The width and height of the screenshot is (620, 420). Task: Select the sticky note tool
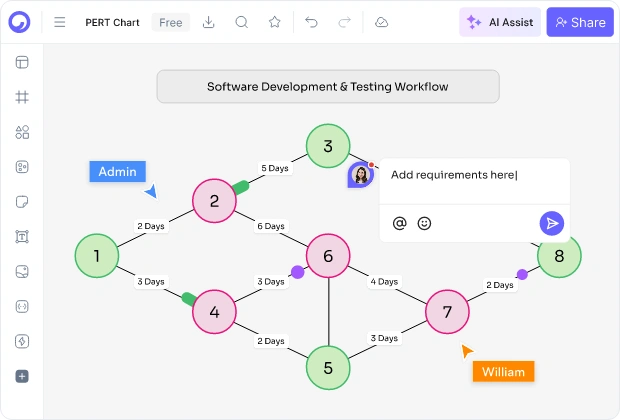click(22, 202)
